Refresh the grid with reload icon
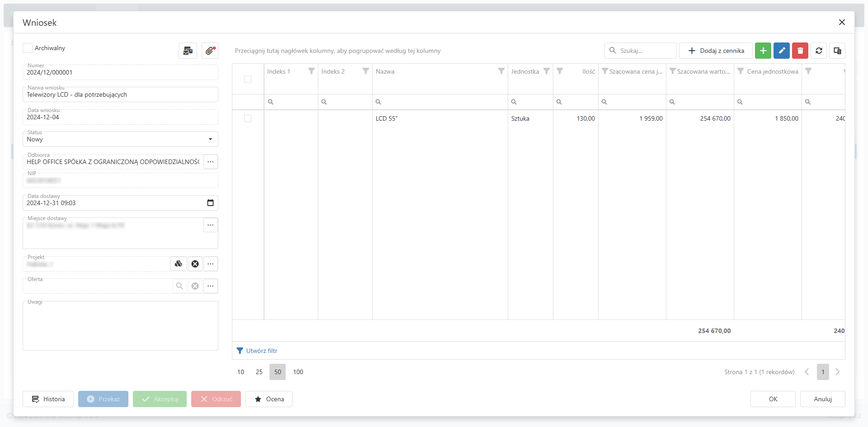 pos(819,51)
